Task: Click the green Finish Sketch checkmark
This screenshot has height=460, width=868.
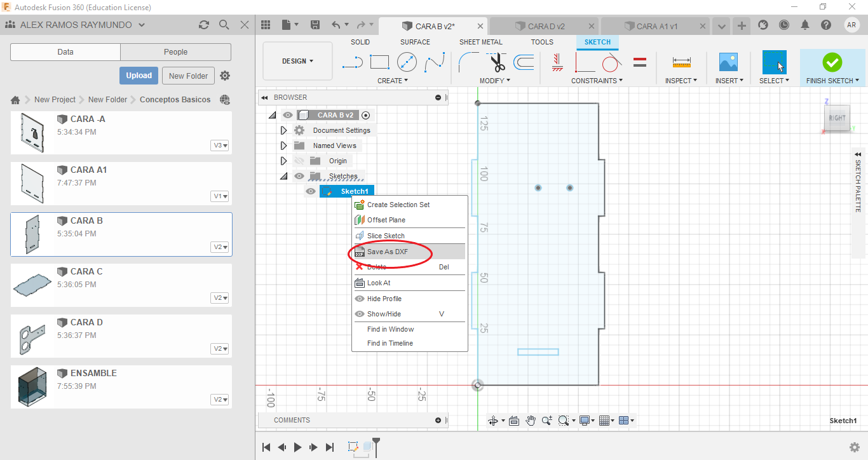Action: (832, 62)
